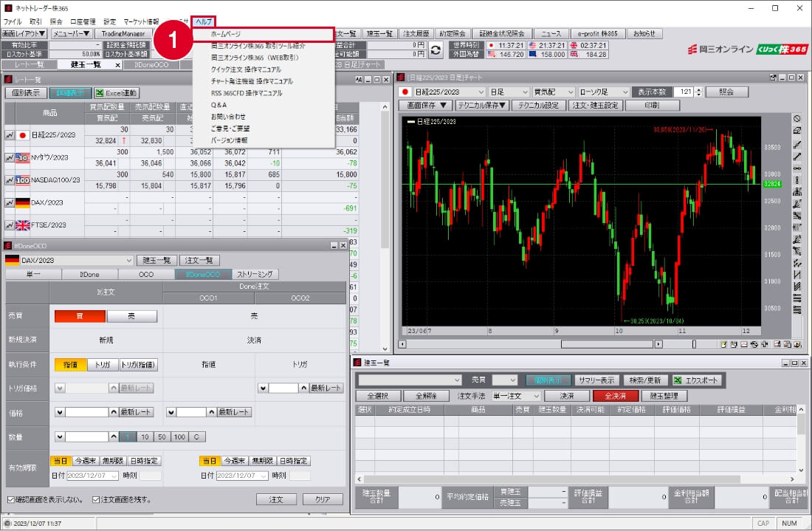Open the メニューバー dropdown
This screenshot has height=531, width=812.
pyautogui.click(x=72, y=34)
